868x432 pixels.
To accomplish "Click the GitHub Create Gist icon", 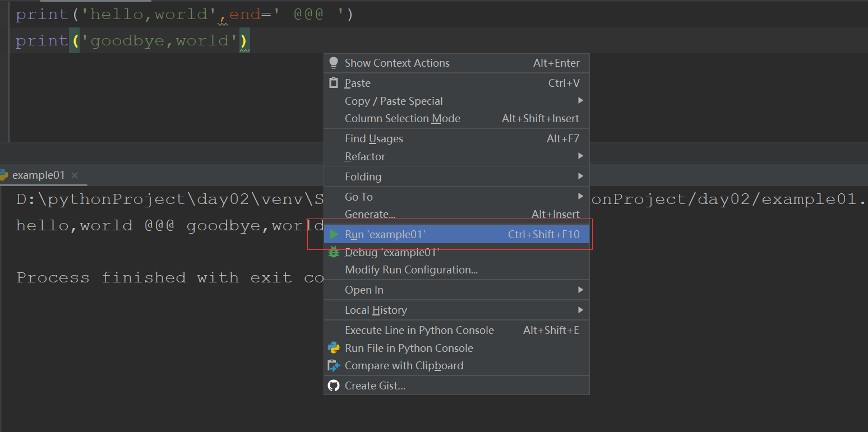I will (334, 385).
